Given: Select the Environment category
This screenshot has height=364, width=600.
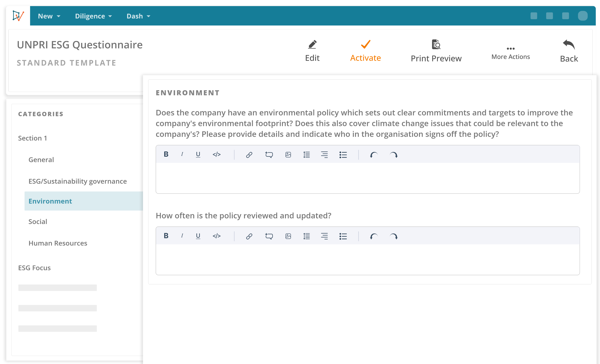Looking at the screenshot, I should 84,201.
